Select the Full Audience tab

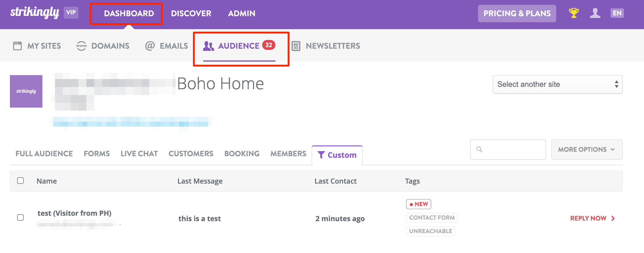point(44,154)
